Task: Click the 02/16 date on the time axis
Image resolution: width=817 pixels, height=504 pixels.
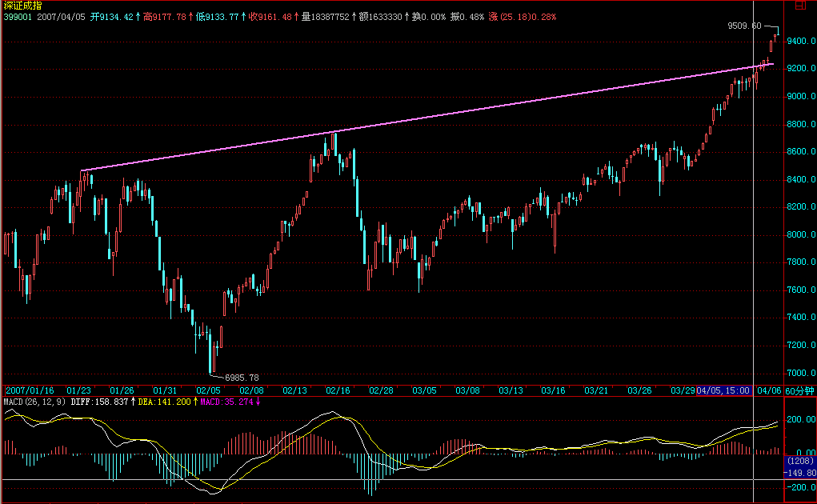Action: coord(336,390)
